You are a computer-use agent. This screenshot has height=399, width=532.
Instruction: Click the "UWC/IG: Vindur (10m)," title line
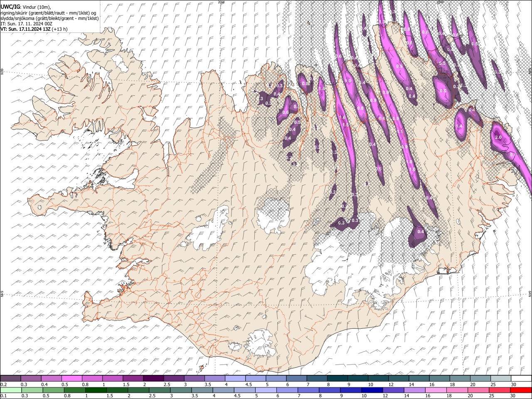click(26, 7)
